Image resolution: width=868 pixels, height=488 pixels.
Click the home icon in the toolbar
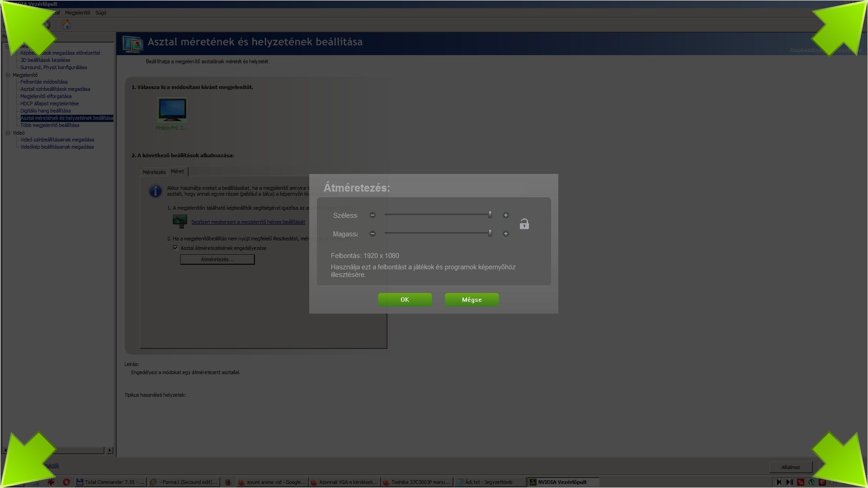click(66, 24)
